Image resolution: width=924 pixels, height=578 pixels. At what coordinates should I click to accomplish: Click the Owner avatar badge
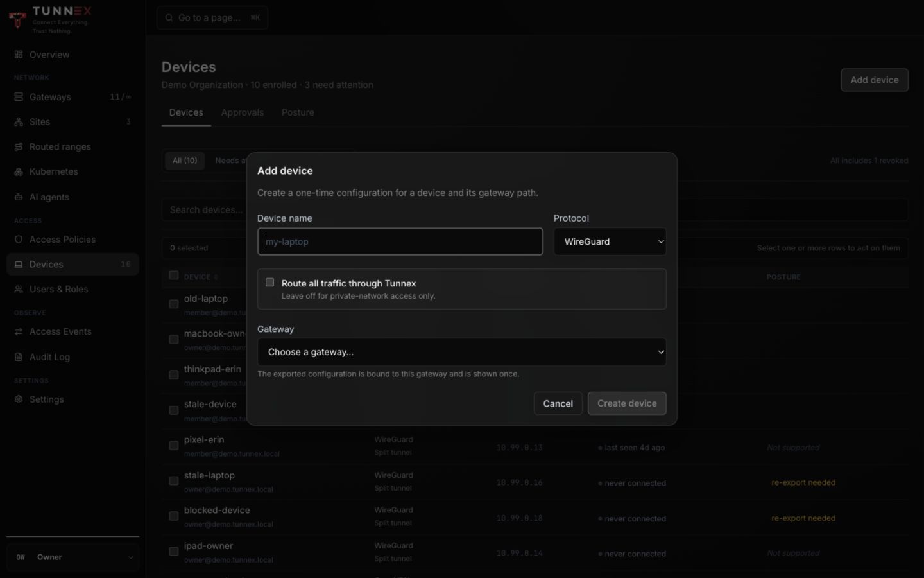pyautogui.click(x=21, y=557)
